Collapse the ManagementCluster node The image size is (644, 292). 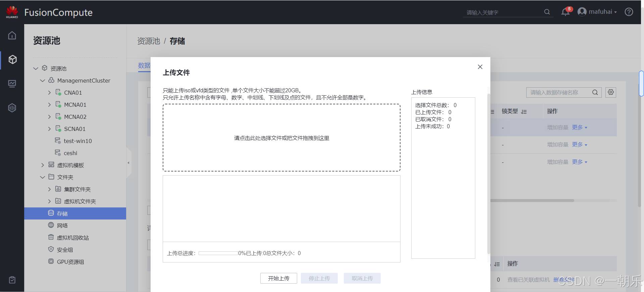pyautogui.click(x=43, y=81)
